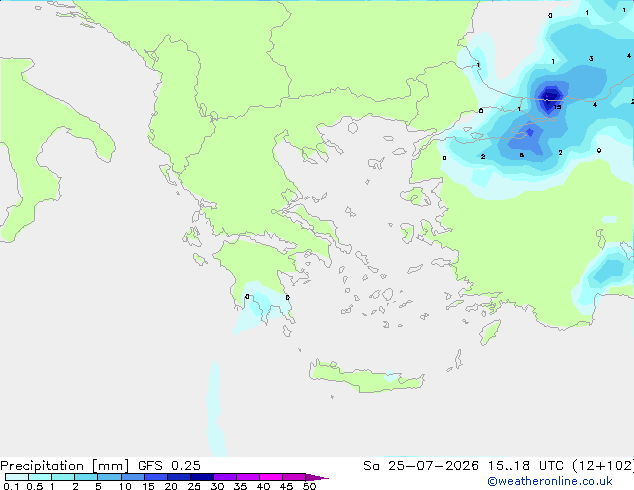Pick the 0.1–0.5 mm legend color swatch
This screenshot has height=490, width=634.
[x=17, y=477]
